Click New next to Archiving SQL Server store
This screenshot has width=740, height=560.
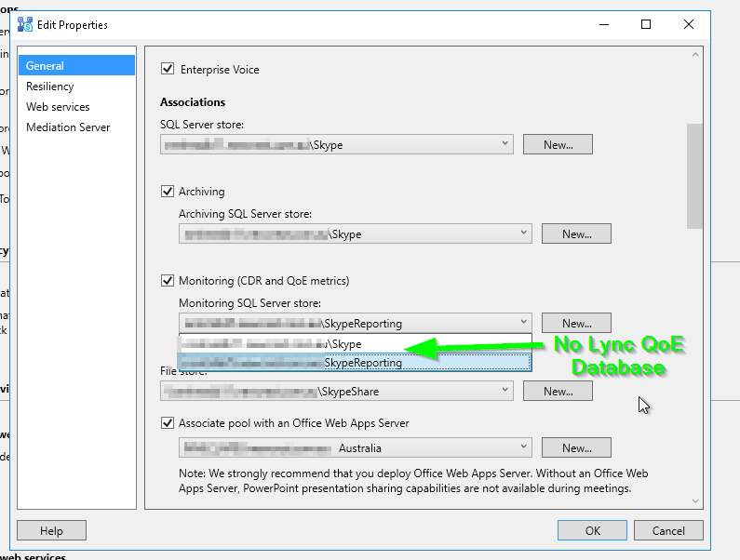point(576,233)
